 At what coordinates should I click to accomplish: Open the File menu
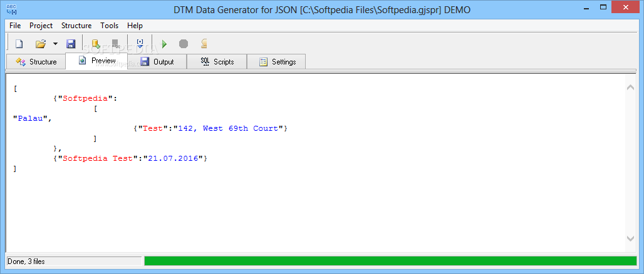pyautogui.click(x=15, y=26)
